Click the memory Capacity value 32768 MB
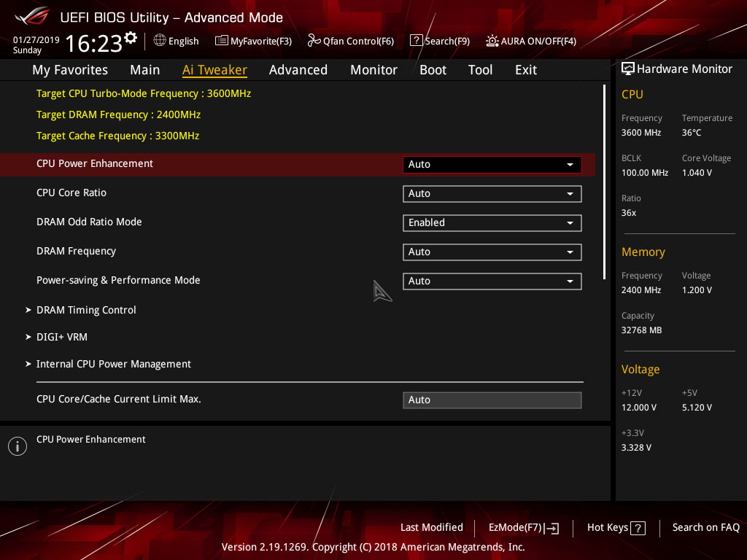The height and width of the screenshot is (560, 747). tap(641, 330)
